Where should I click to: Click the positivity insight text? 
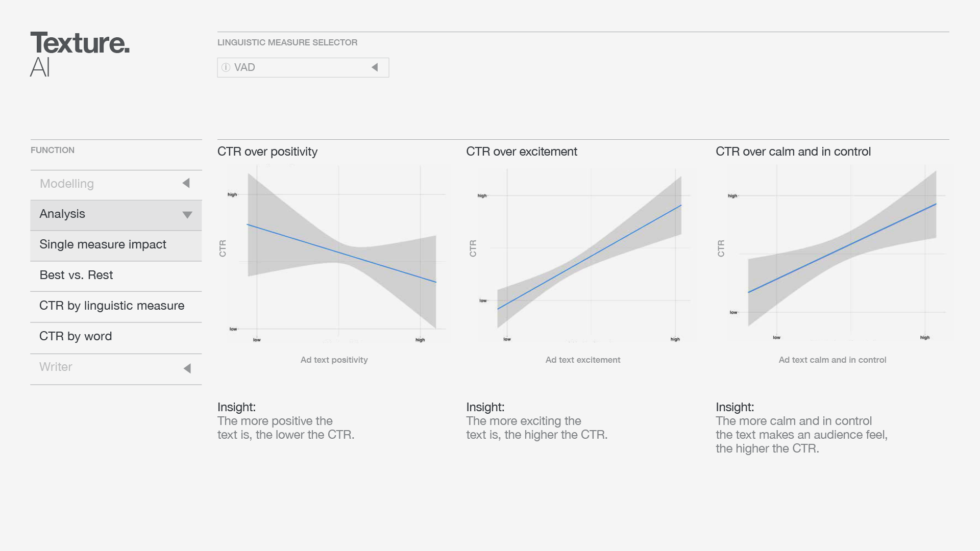[x=286, y=428]
